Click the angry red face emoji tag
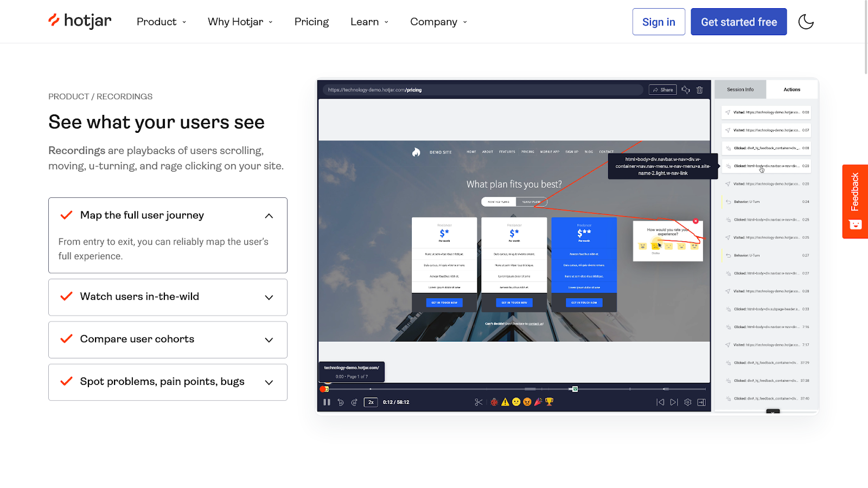 coord(527,402)
